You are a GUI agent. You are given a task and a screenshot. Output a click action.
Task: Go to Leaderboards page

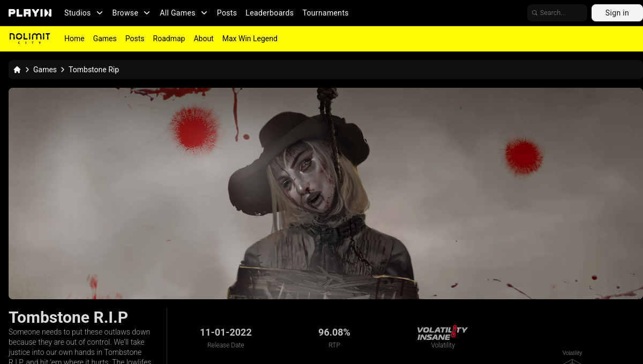(270, 13)
